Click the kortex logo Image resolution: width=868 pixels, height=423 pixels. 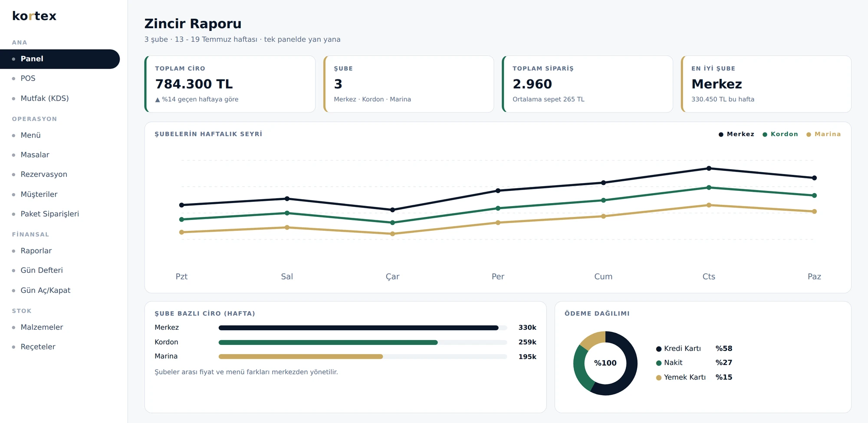34,16
